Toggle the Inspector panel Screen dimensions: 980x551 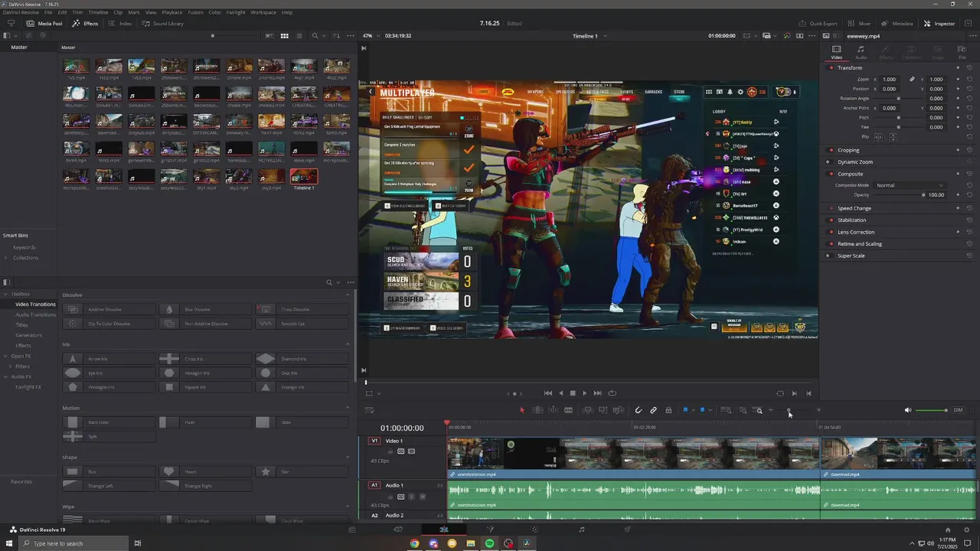939,24
